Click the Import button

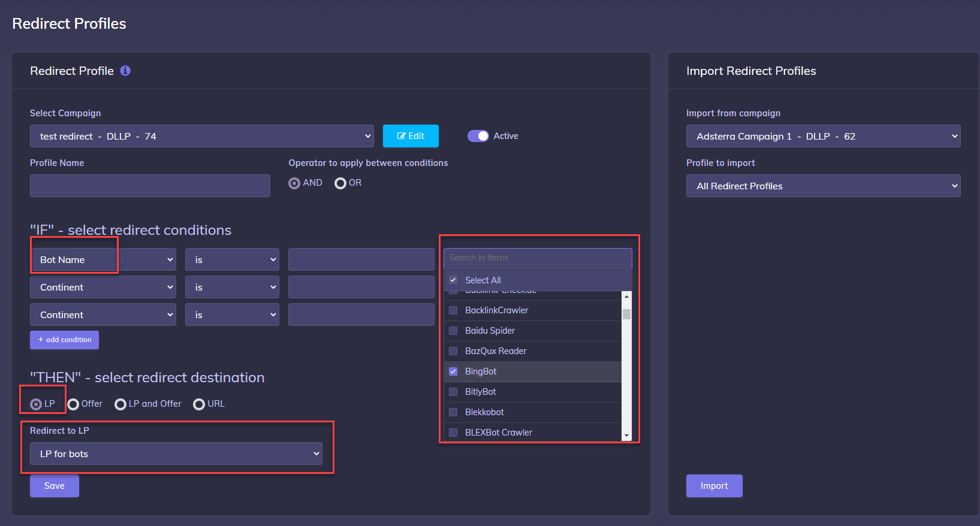tap(714, 486)
